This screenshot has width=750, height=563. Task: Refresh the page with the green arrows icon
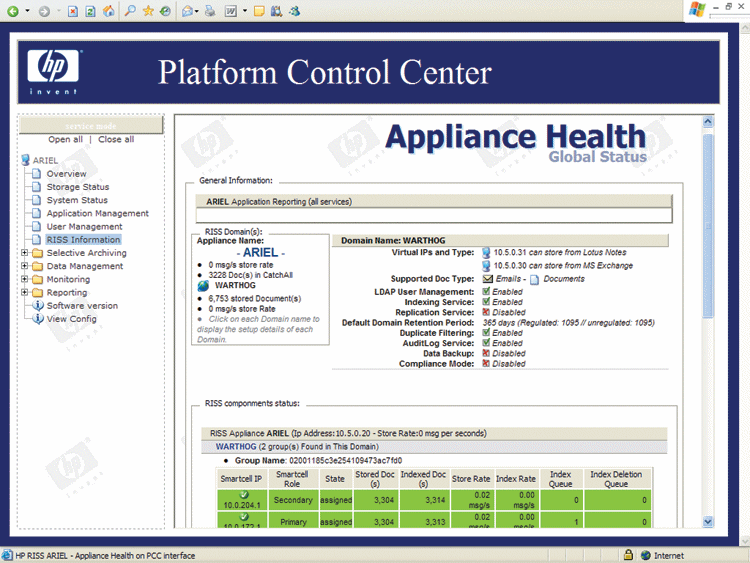[90, 11]
